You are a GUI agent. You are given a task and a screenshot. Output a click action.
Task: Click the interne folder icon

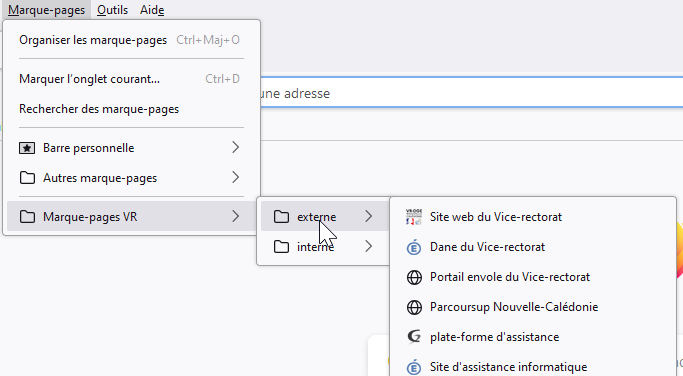point(281,247)
